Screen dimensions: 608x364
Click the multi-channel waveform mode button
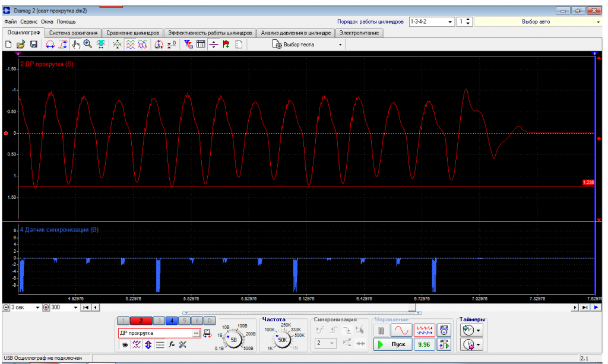(x=424, y=331)
